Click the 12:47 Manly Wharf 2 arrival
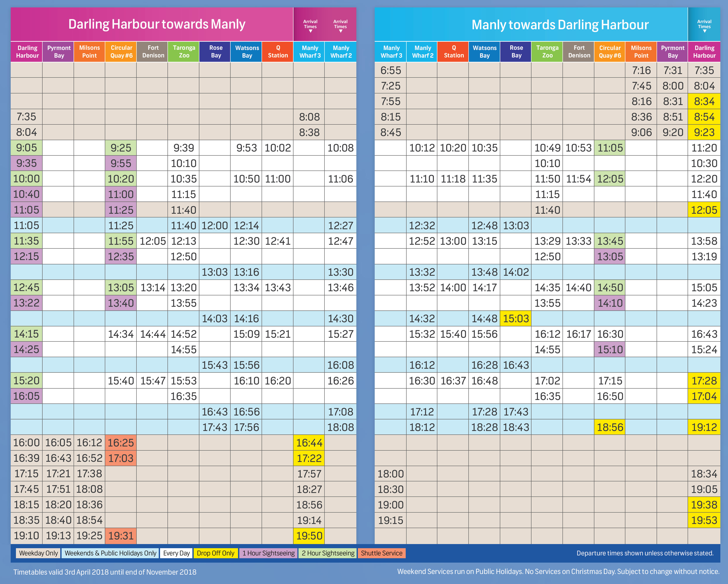 340,241
